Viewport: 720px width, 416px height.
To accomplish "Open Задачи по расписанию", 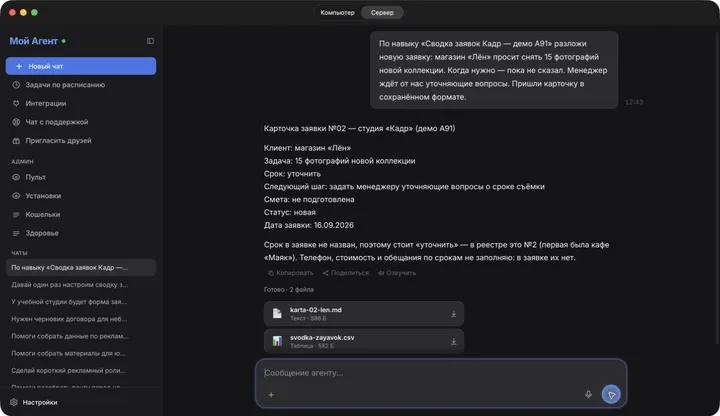I will point(81,85).
